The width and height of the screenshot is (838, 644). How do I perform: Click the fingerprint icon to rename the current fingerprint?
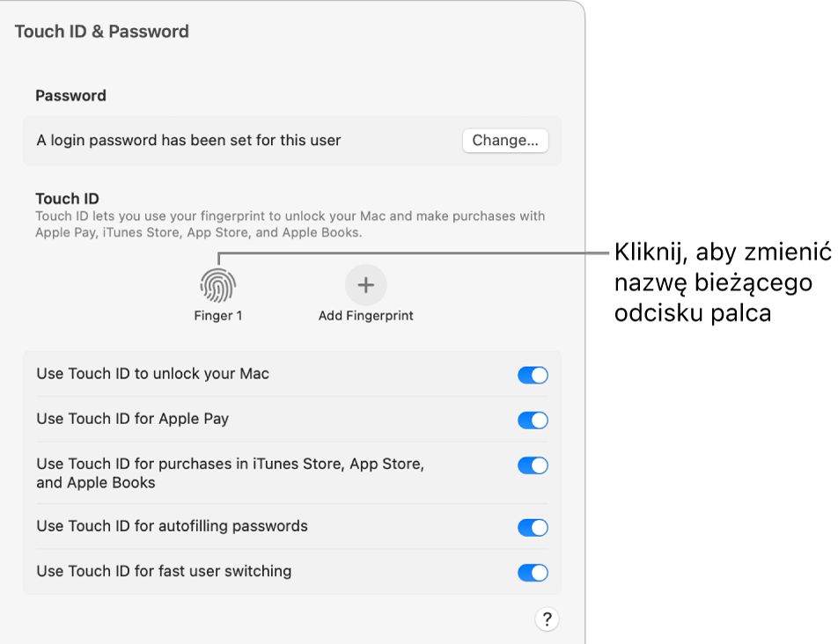(217, 283)
